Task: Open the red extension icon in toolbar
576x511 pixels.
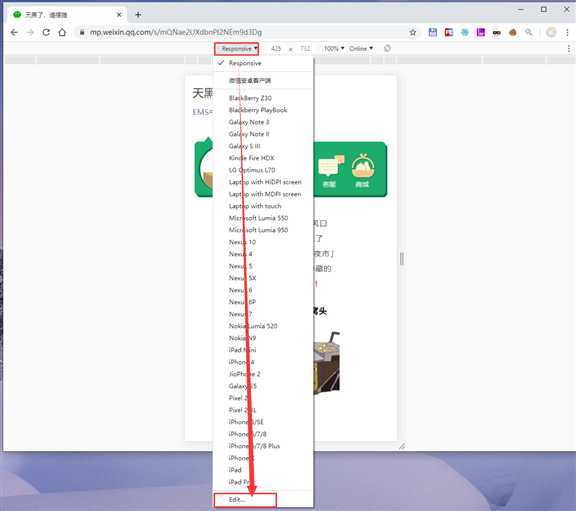Action: (449, 32)
